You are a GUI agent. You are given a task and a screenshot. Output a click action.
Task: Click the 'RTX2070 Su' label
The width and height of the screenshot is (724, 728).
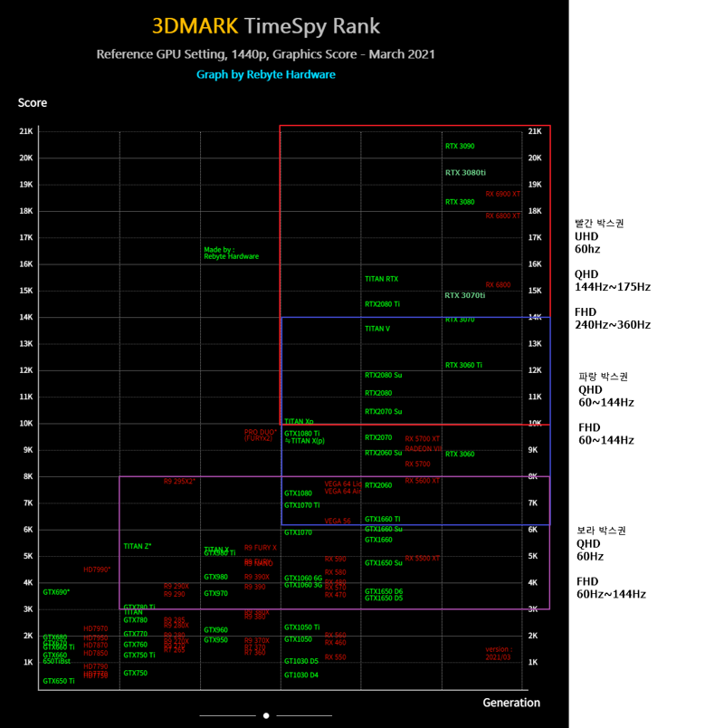pyautogui.click(x=384, y=412)
